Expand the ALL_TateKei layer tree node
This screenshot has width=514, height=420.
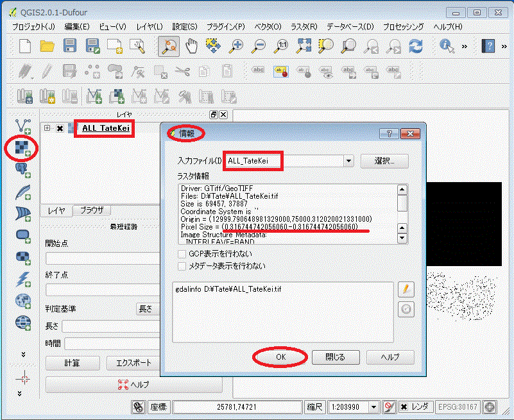pyautogui.click(x=47, y=128)
